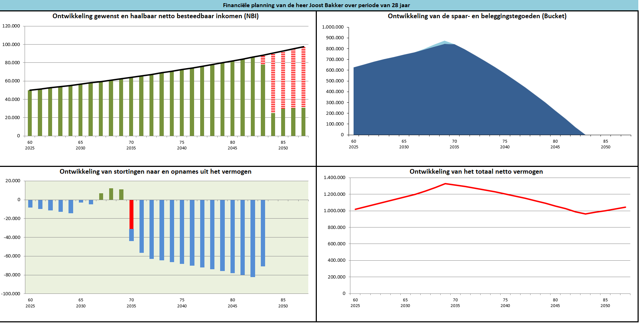Select the red line in netto vermogen chart
The image size is (644, 327).
click(x=500, y=193)
